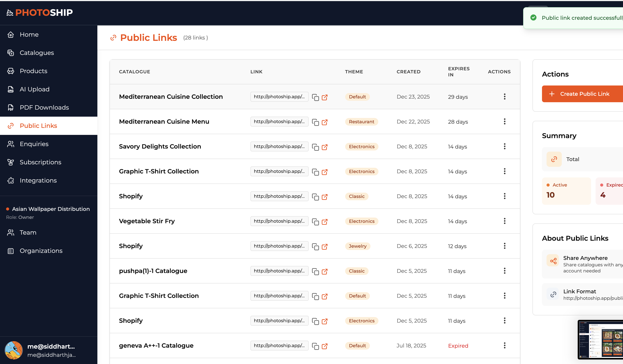Image resolution: width=623 pixels, height=364 pixels.
Task: Select the Active links summary card
Action: pyautogui.click(x=566, y=191)
